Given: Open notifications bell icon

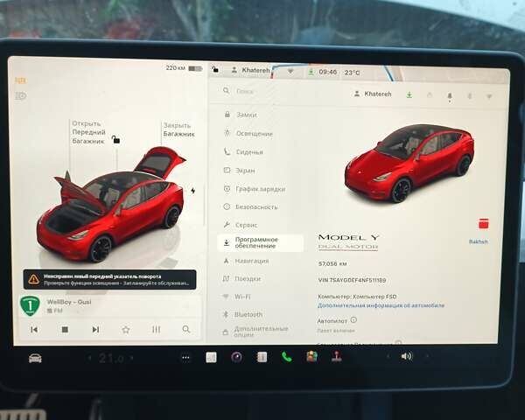Looking at the screenshot, I should (x=450, y=96).
